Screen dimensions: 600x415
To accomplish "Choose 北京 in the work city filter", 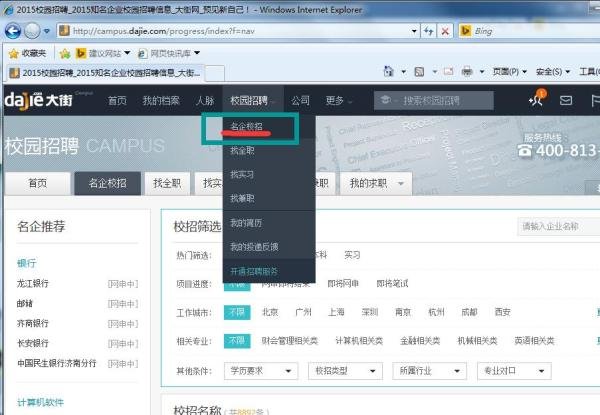I will point(270,312).
